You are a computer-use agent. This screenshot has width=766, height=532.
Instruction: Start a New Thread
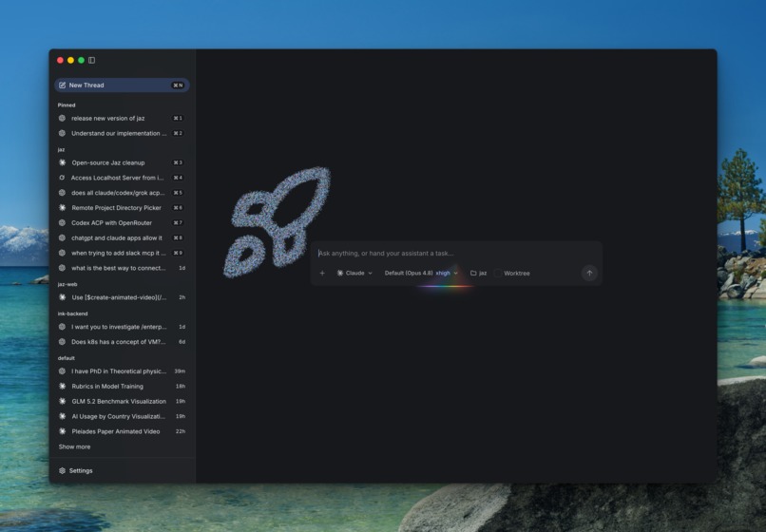click(x=123, y=85)
